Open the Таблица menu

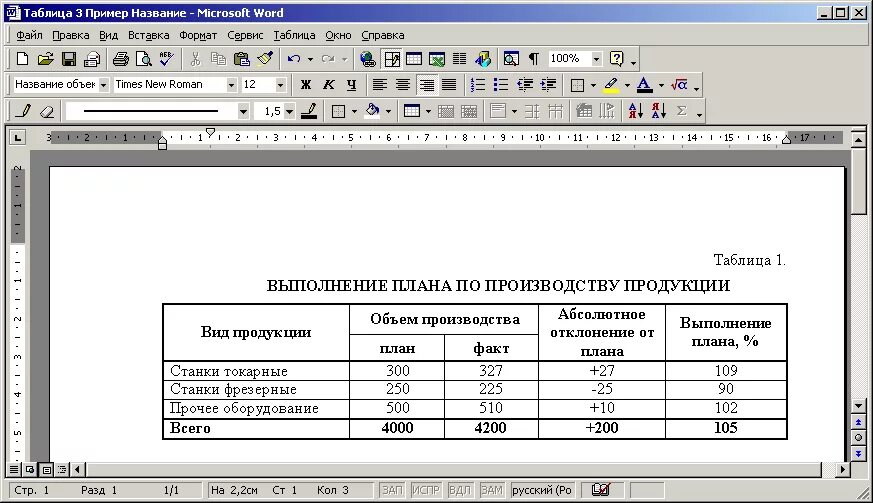pos(295,35)
